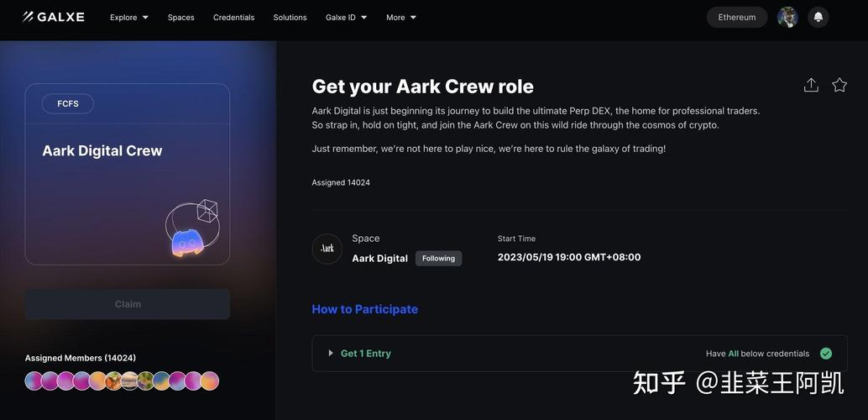Open the More dropdown menu

pos(400,17)
